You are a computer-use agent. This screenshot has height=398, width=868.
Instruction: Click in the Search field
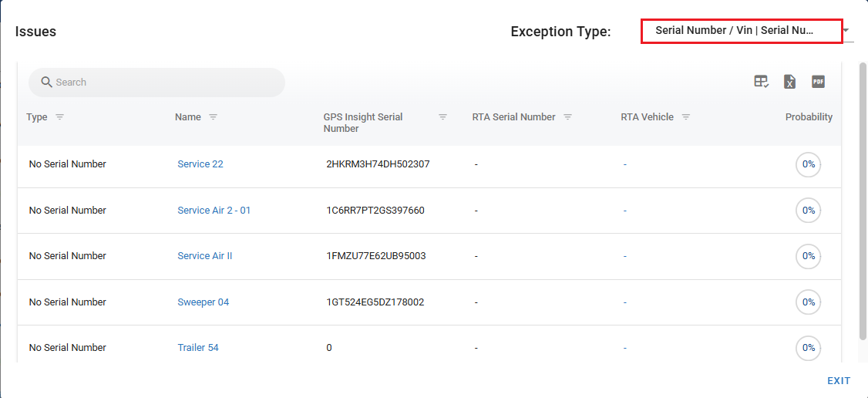[x=162, y=83]
